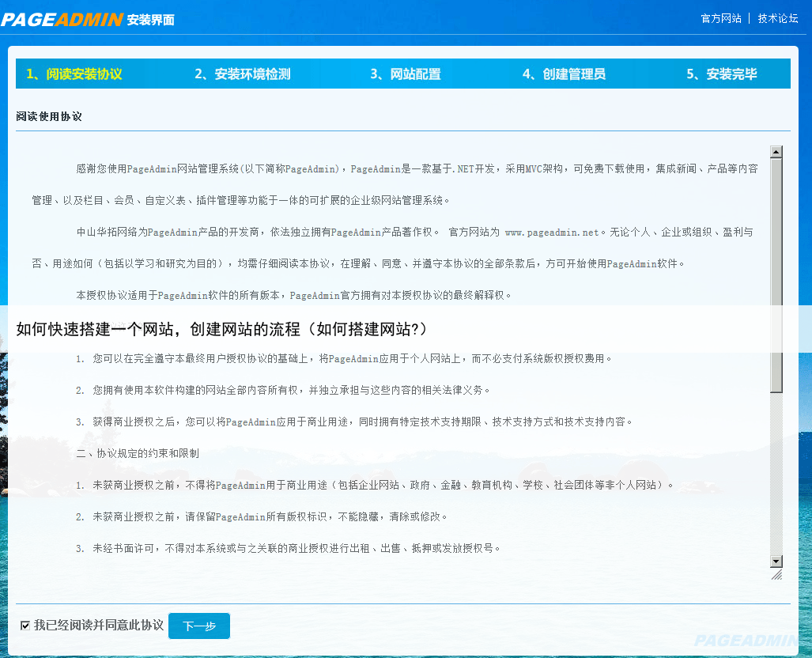This screenshot has width=812, height=658.
Task: Open the 技术论坛 link
Action: click(778, 18)
